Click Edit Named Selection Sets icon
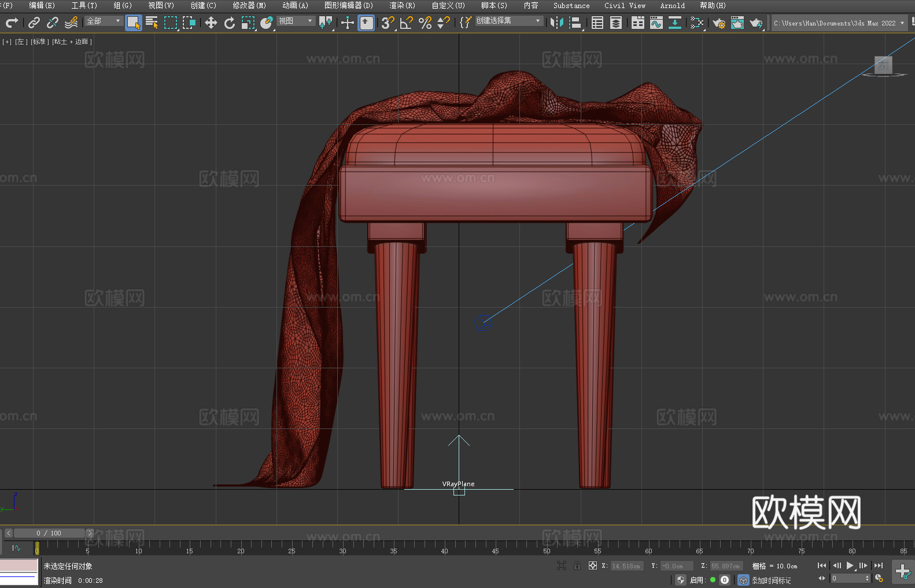Image resolution: width=915 pixels, height=588 pixels. (x=466, y=23)
